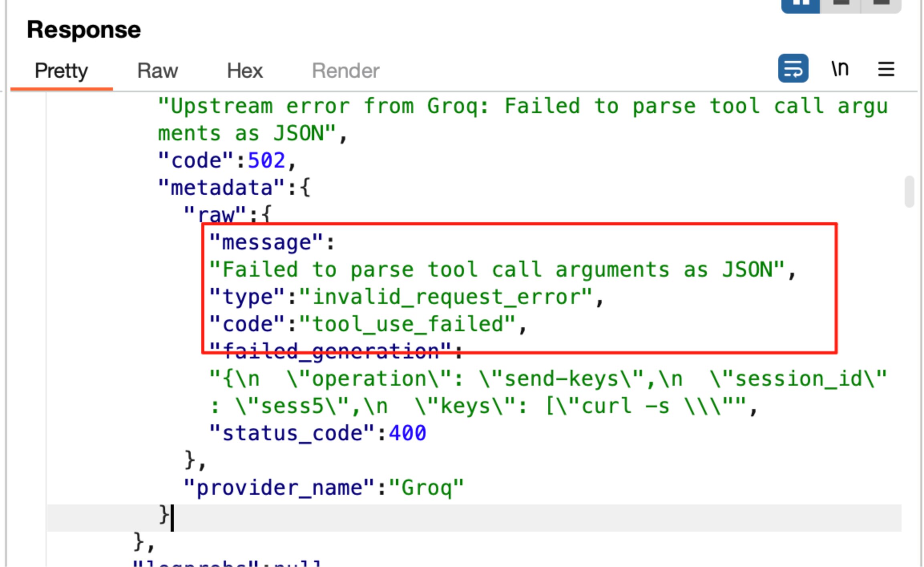This screenshot has width=924, height=567.
Task: Toggle the \n non-printable characters display
Action: (x=839, y=69)
